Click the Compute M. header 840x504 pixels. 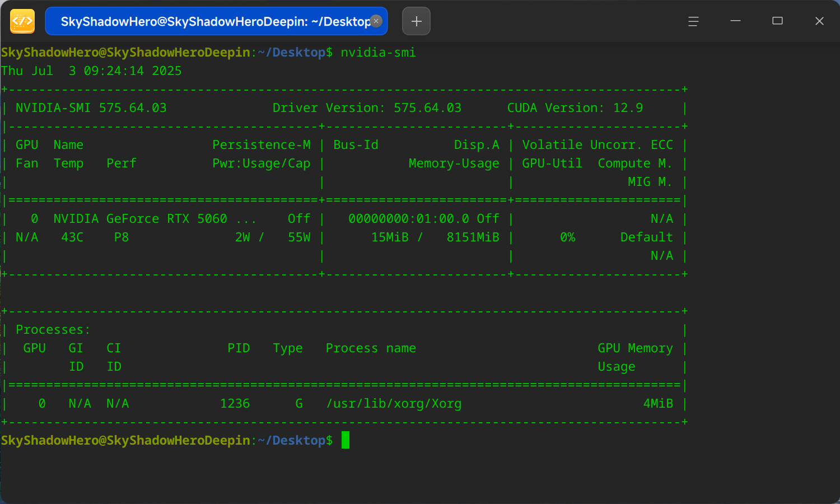pos(635,164)
